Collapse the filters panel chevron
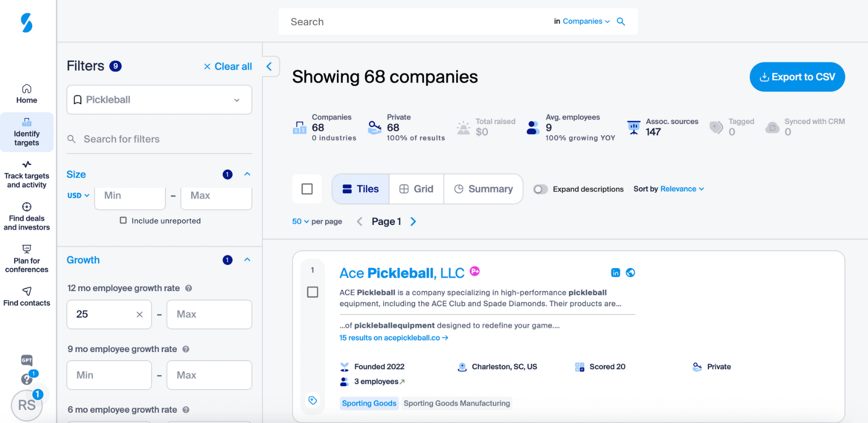 (x=269, y=66)
